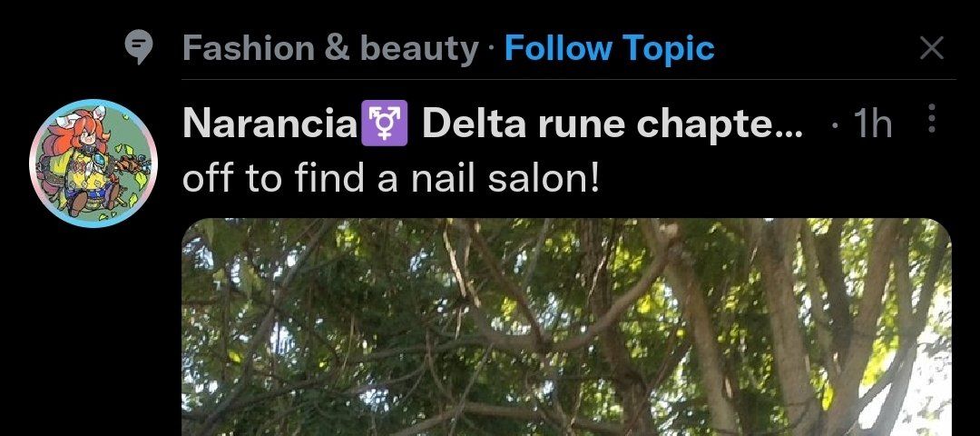Tap the transgender symbol emoji in name
This screenshot has width=980, height=436.
point(385,124)
